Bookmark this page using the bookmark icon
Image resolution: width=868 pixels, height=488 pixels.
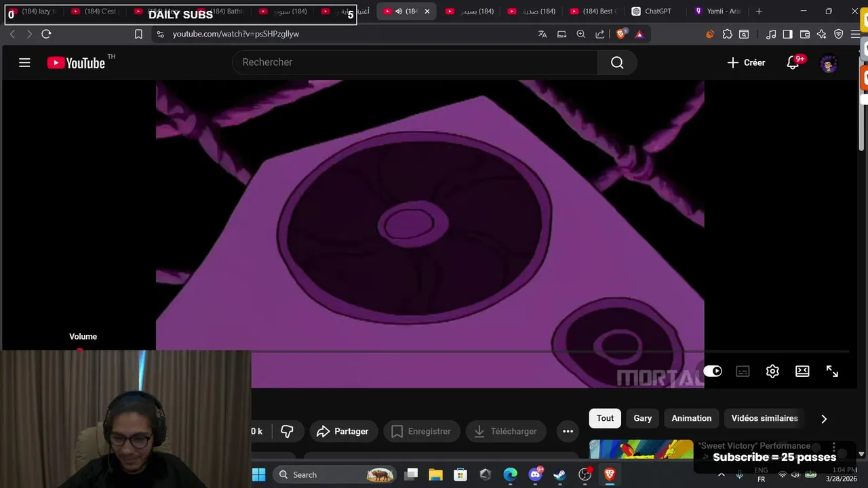tap(138, 34)
